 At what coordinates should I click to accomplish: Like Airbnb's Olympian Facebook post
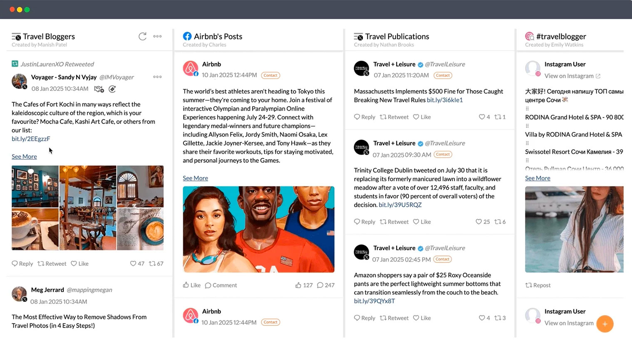[192, 285]
